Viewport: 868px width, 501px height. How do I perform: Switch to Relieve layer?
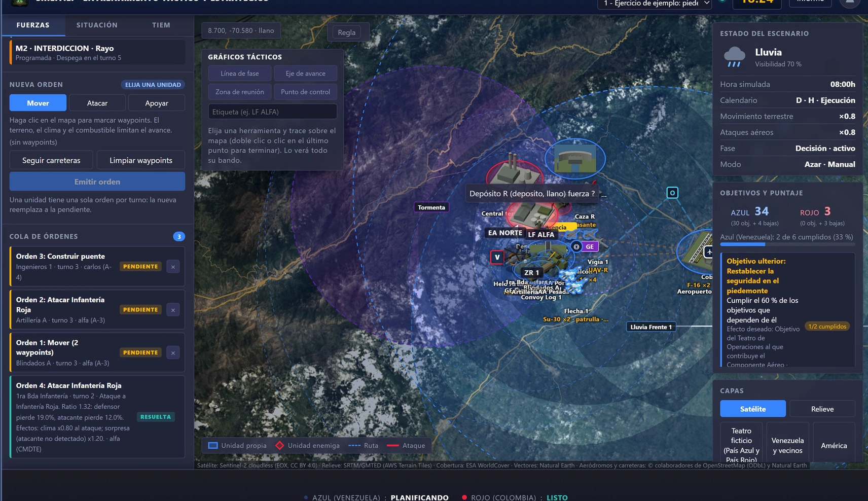tap(822, 409)
